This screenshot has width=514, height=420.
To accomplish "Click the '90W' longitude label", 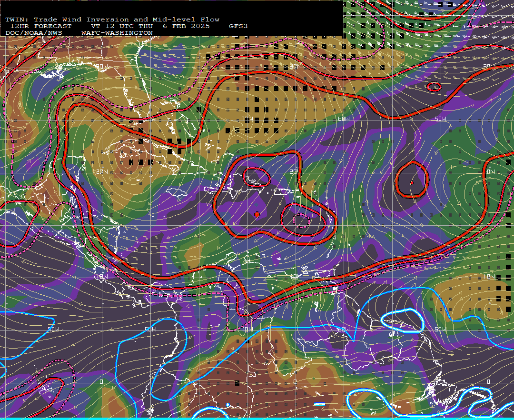I will point(53,329).
